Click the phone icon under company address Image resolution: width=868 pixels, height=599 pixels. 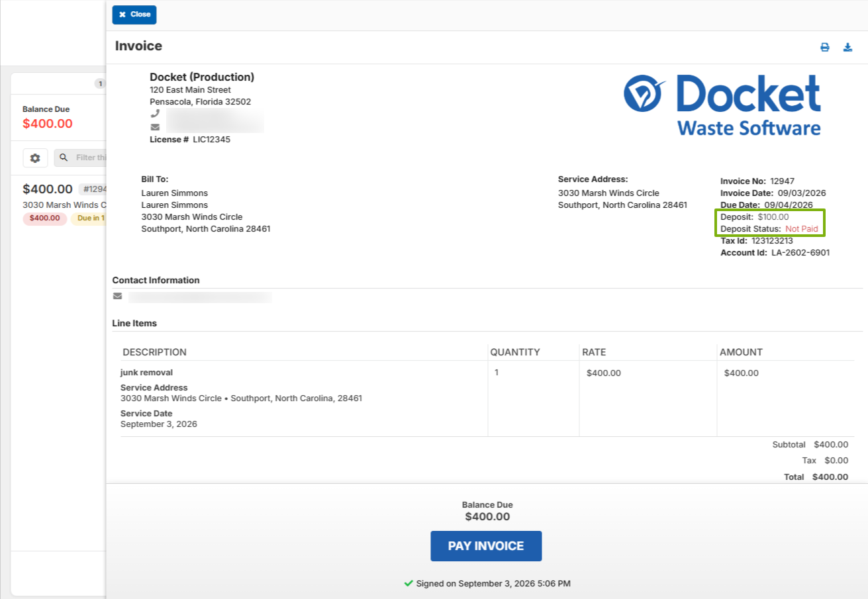pyautogui.click(x=155, y=114)
